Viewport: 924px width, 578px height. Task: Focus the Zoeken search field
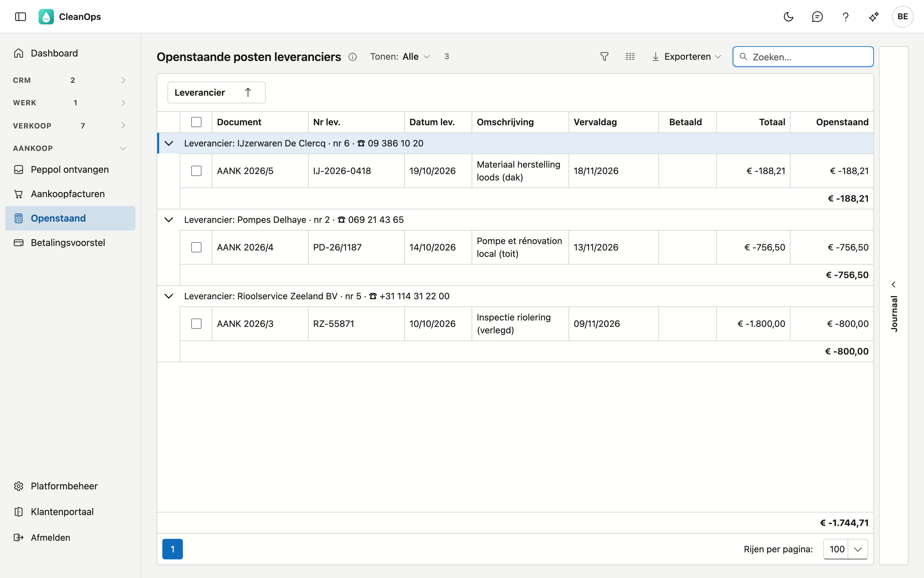pos(803,57)
